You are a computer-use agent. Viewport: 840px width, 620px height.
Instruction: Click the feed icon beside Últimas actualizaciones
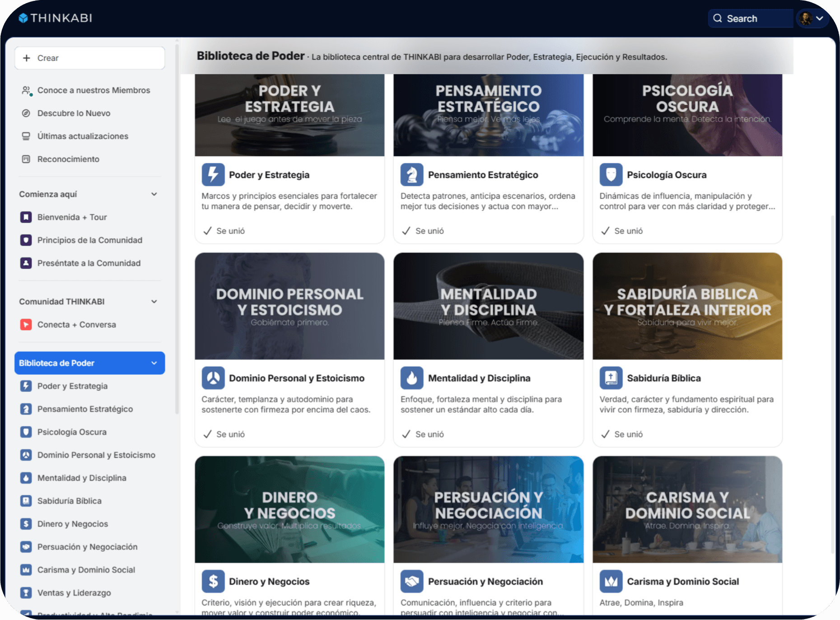tap(26, 136)
